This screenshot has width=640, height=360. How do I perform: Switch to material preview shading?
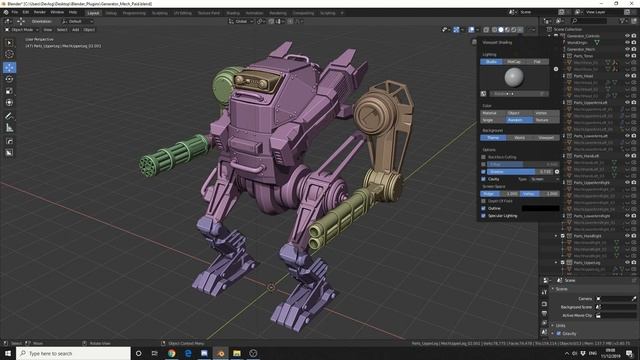coord(507,30)
